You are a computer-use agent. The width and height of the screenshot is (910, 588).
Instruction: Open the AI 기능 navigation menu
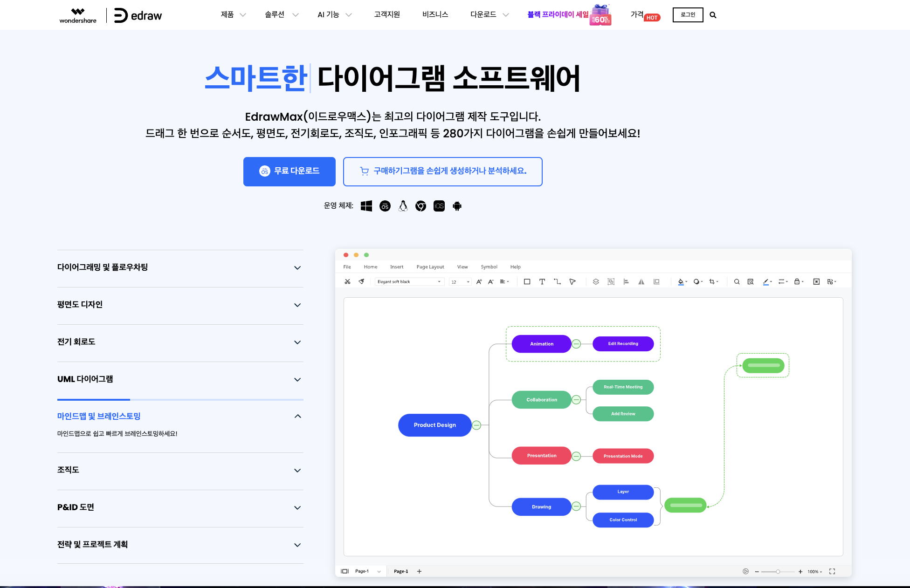point(335,14)
